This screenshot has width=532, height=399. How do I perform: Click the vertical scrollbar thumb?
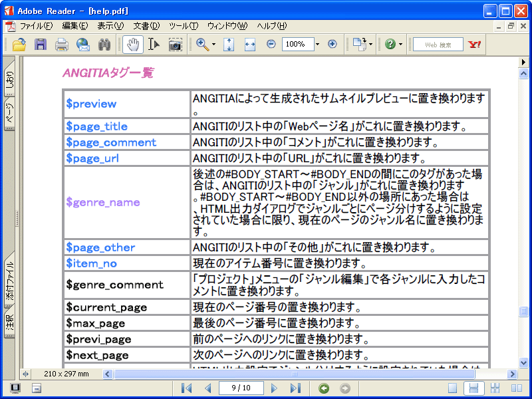(523, 311)
